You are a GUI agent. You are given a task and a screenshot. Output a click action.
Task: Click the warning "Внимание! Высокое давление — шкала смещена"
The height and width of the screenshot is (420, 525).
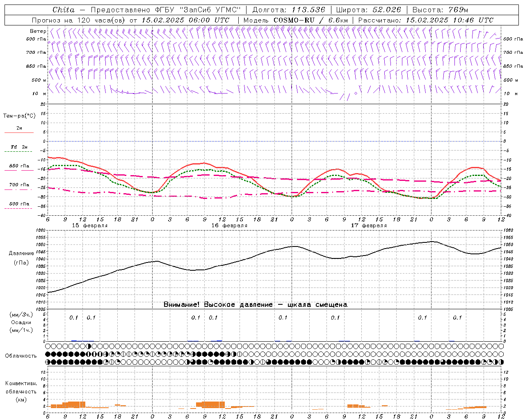256,305
